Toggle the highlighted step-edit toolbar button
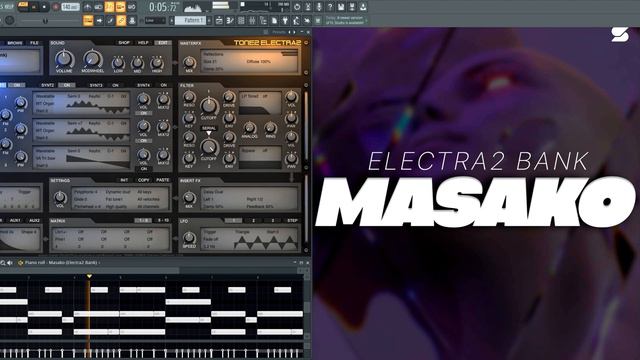Screen dimensions: 640x360 coord(88,20)
